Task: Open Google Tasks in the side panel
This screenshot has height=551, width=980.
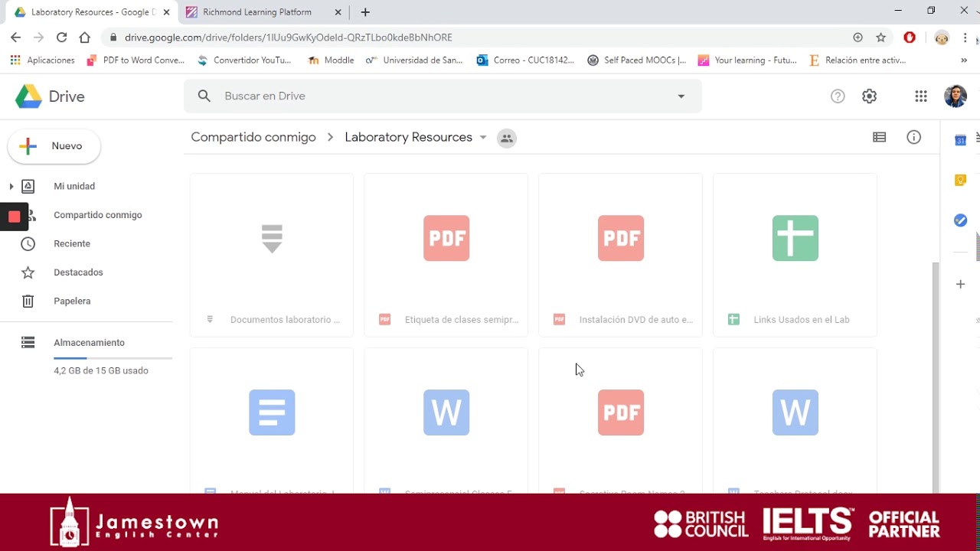Action: [x=960, y=220]
